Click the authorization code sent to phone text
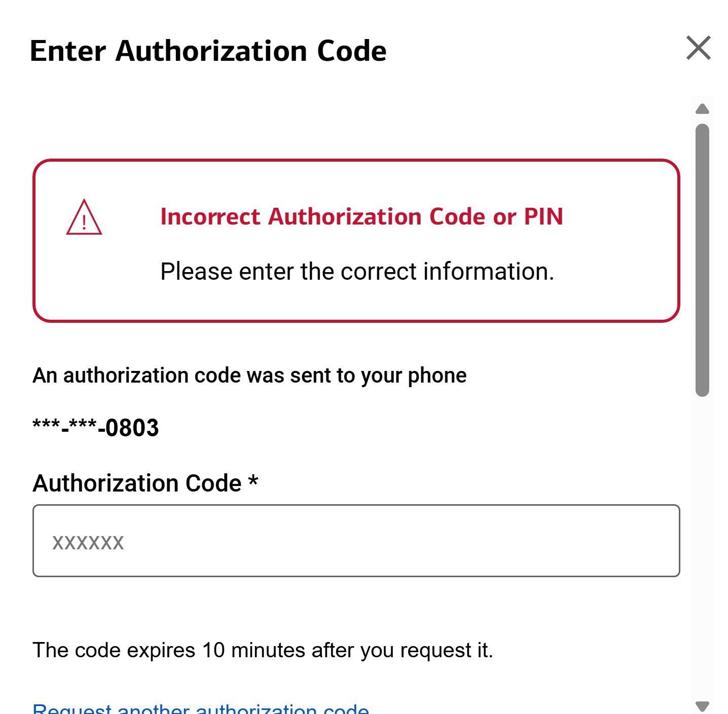 pos(249,375)
